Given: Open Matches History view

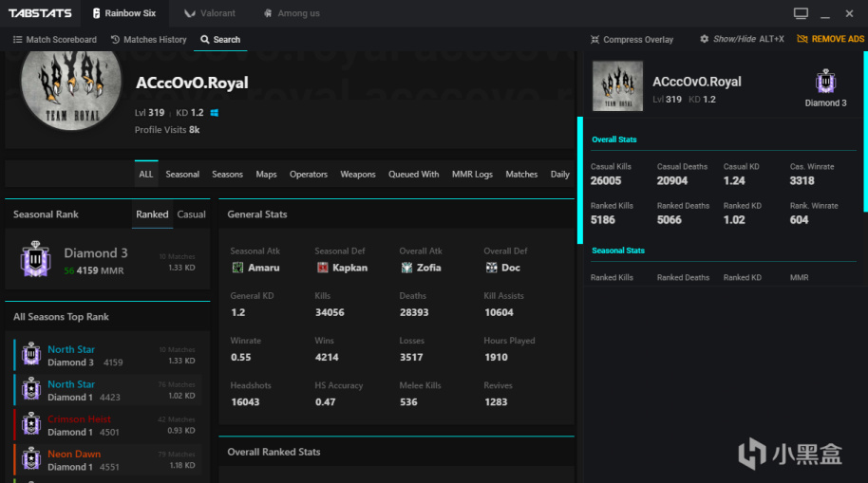Looking at the screenshot, I should [148, 39].
